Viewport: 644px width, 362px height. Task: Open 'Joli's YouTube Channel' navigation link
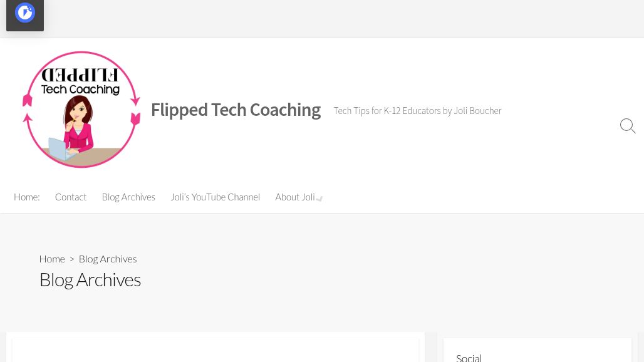coord(215,197)
